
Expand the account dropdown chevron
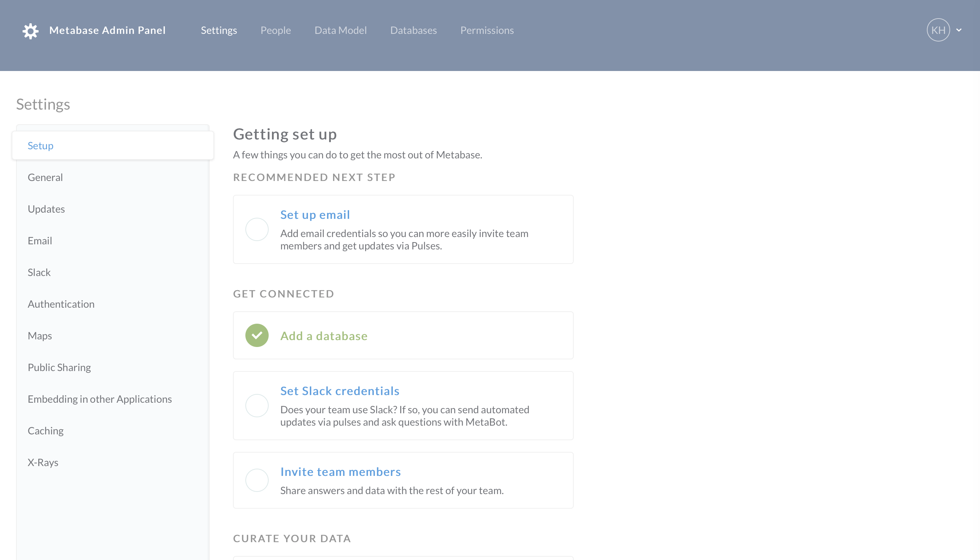coord(959,30)
